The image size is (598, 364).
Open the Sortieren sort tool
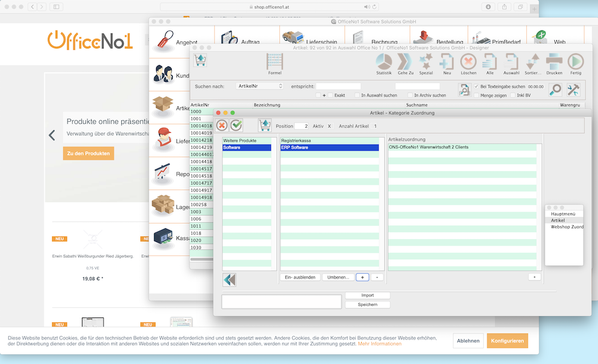click(533, 62)
